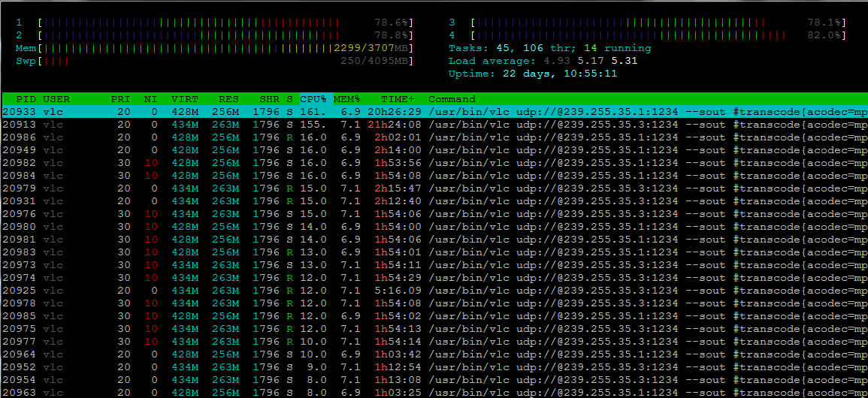Sort by the USER column header
This screenshot has height=398, width=868.
(x=56, y=99)
